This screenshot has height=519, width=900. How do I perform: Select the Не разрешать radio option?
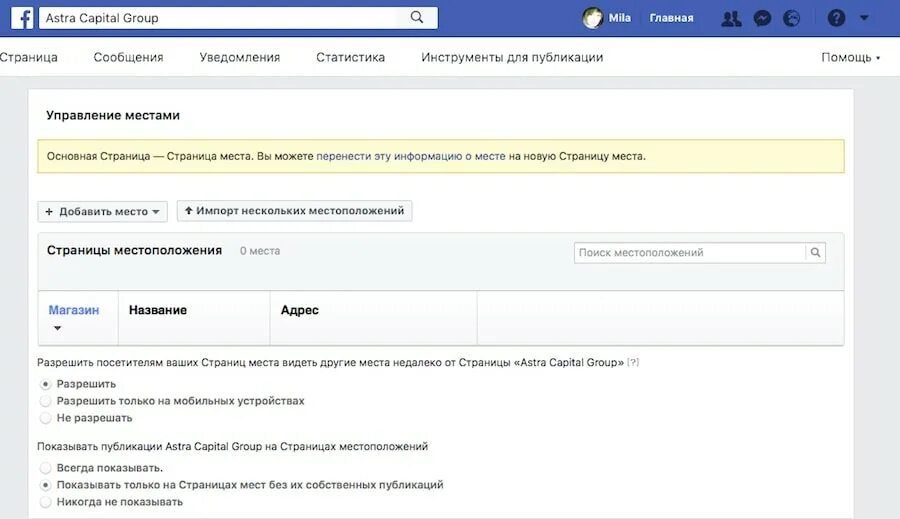(45, 418)
